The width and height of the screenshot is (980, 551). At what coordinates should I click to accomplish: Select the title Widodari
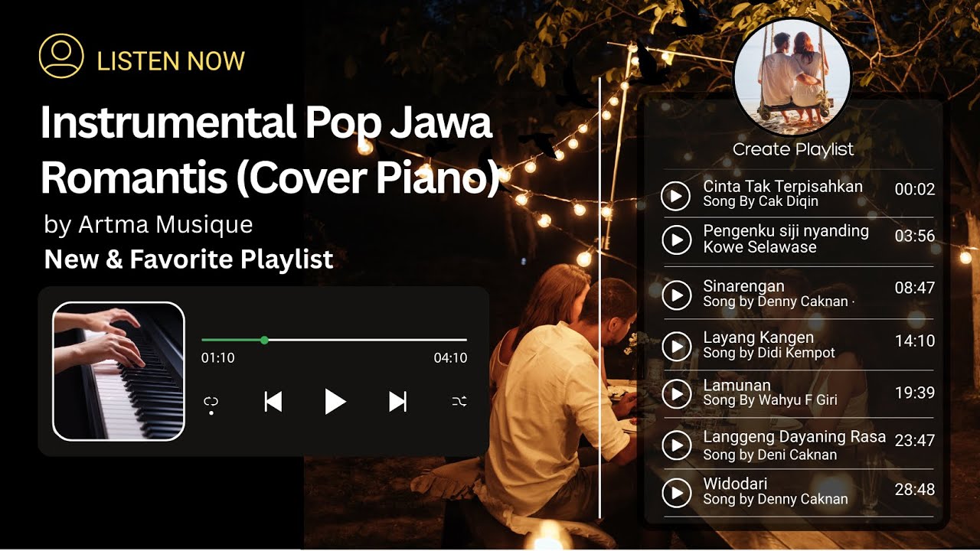(x=735, y=484)
